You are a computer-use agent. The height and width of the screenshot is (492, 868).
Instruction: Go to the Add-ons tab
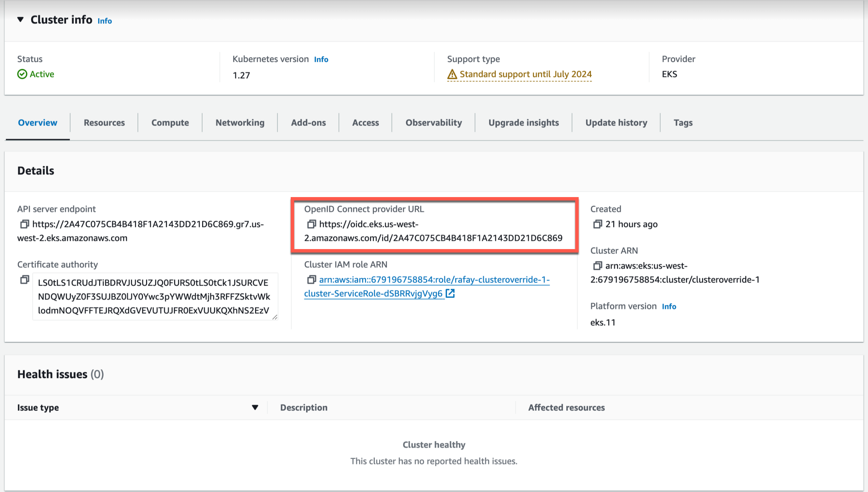(x=308, y=122)
